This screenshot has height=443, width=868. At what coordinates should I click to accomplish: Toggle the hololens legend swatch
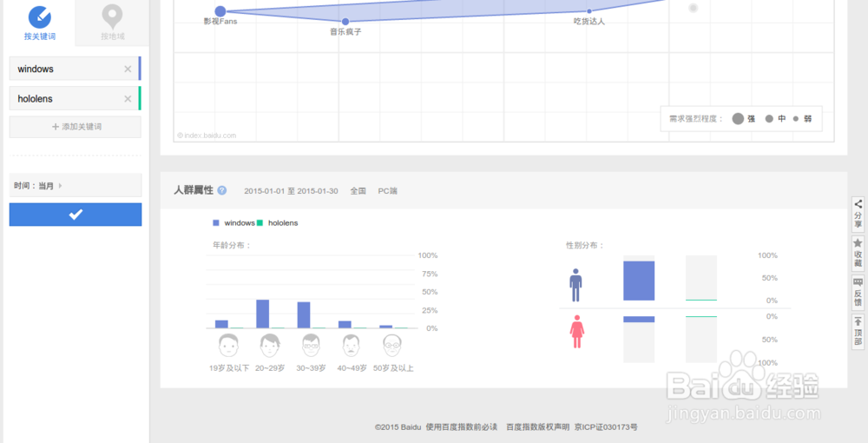tap(260, 223)
